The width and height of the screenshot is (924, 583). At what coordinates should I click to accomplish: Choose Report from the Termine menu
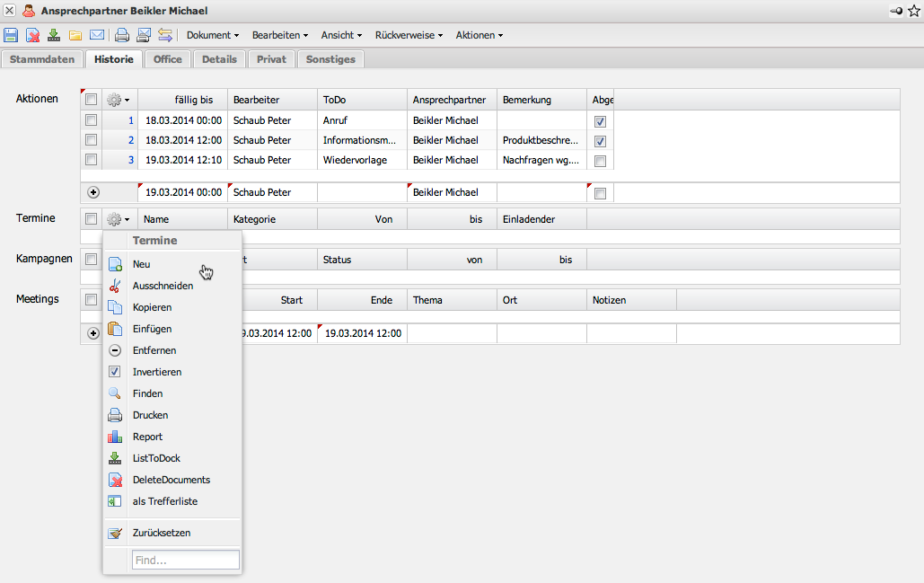[147, 437]
